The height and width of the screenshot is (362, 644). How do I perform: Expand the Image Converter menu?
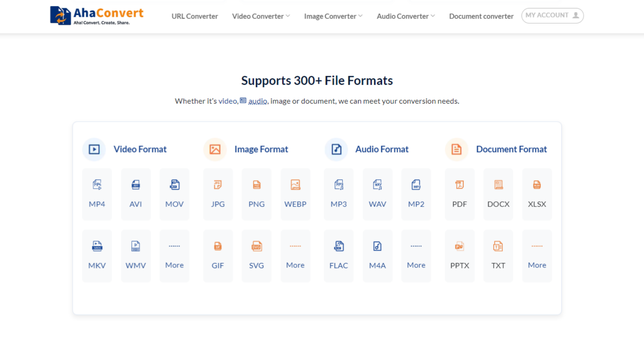pos(333,16)
